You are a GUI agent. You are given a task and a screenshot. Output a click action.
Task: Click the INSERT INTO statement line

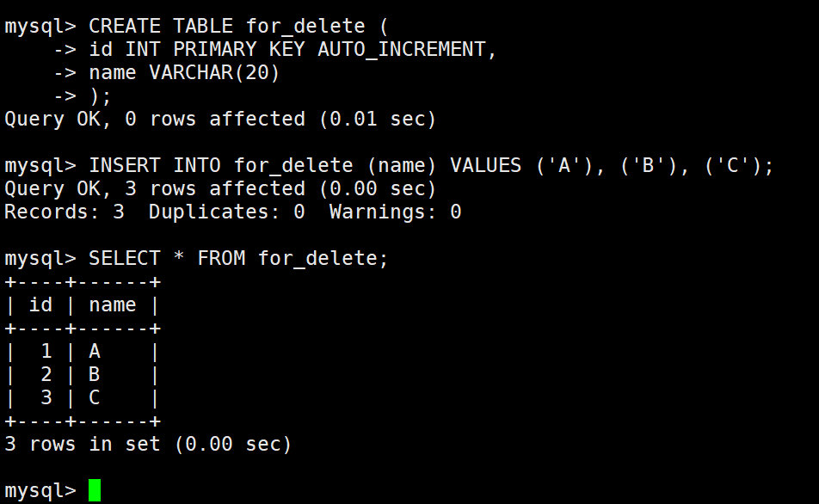click(x=389, y=165)
